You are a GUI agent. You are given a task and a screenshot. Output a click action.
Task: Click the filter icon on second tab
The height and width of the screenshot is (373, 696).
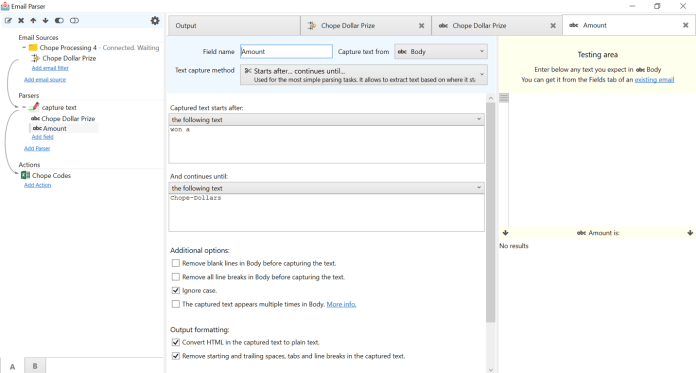point(312,26)
